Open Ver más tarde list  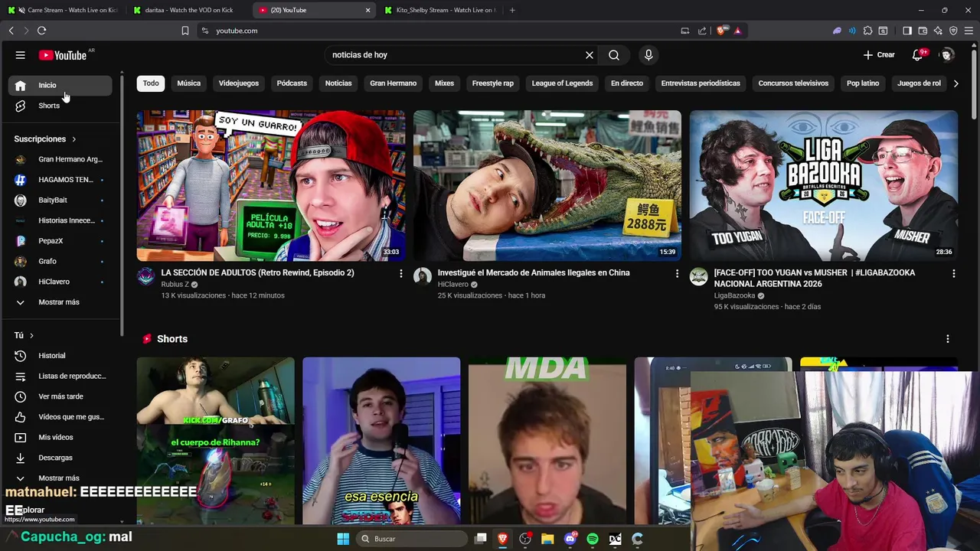(60, 396)
